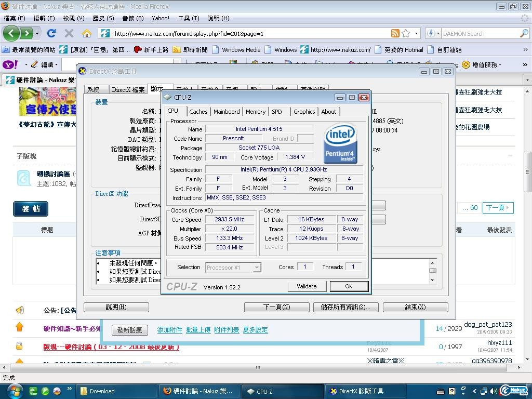
Task: Click the question mark help tray icon
Action: point(451,392)
